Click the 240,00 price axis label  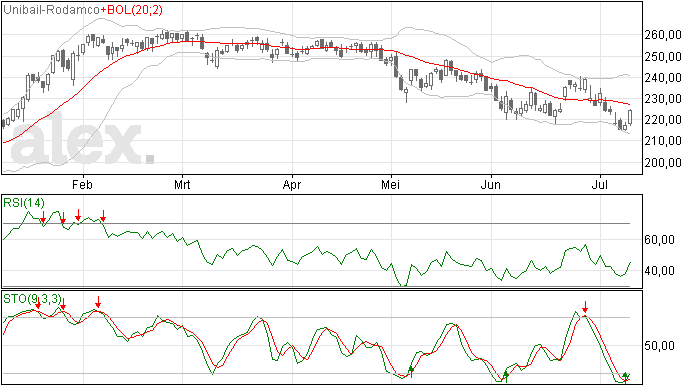click(x=663, y=77)
